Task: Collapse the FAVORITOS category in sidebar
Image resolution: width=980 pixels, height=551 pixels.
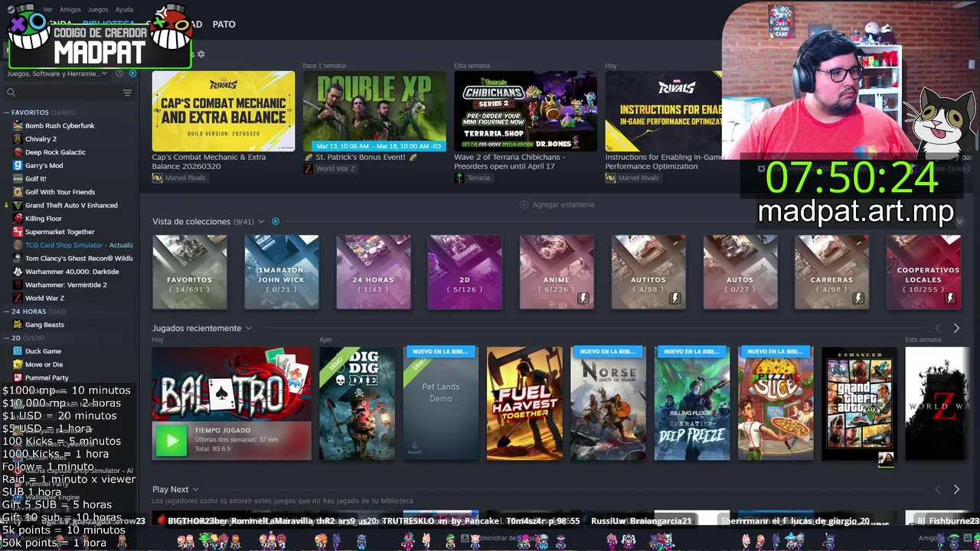Action: click(x=6, y=112)
